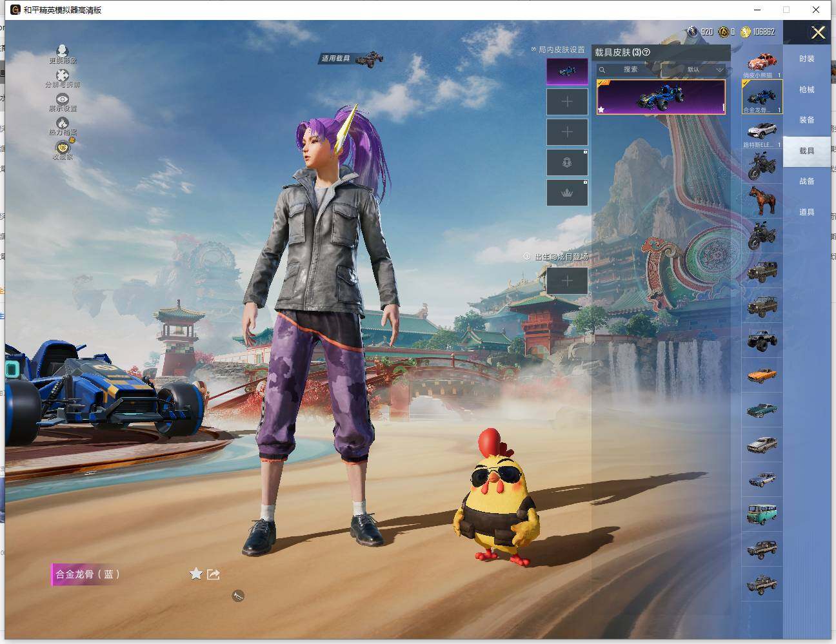Switch to the 时装 tab
This screenshot has width=836, height=644.
coord(806,59)
